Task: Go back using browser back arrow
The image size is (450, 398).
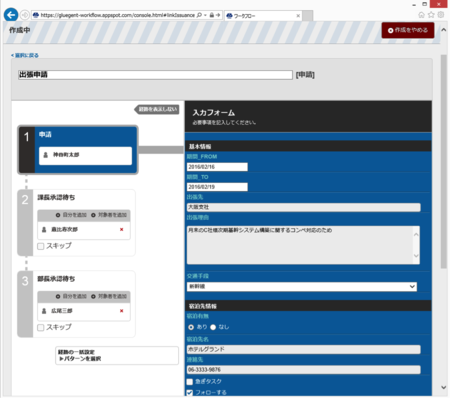Action: [x=11, y=15]
